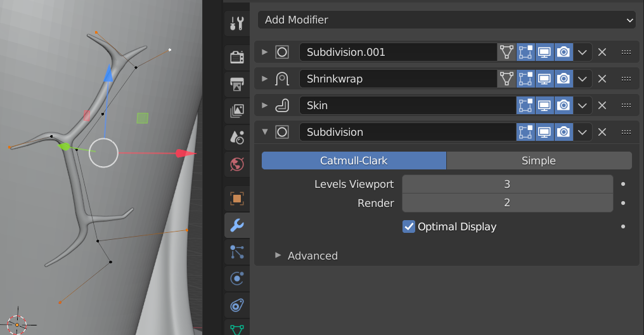Image resolution: width=644 pixels, height=335 pixels.
Task: Toggle edit mode display for Subdivision.001
Action: pos(525,52)
